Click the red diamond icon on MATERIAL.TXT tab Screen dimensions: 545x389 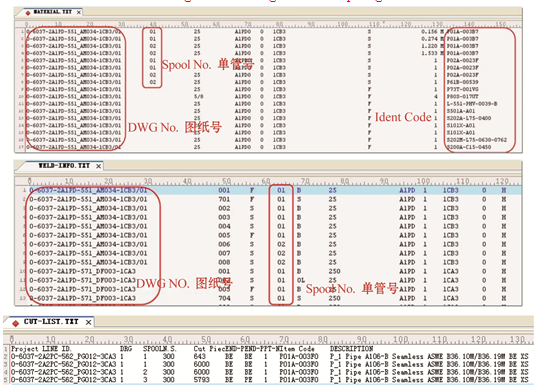coord(28,13)
